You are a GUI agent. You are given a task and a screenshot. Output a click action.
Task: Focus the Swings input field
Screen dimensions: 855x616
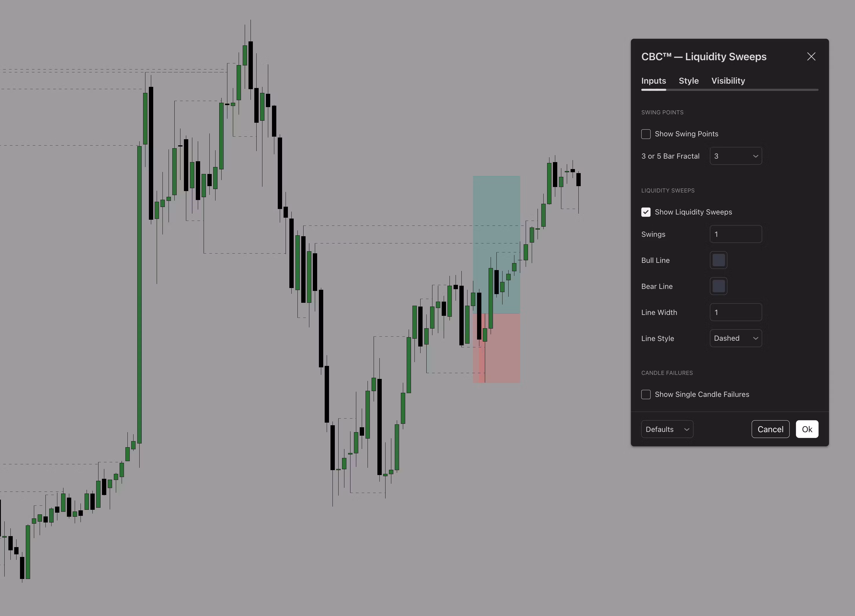[x=735, y=234]
